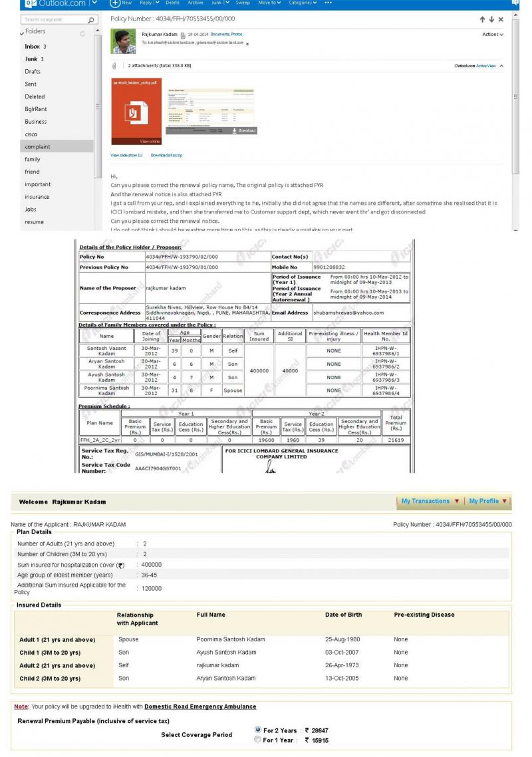532x757 pixels.
Task: Open the Categories menu
Action: 303,3
